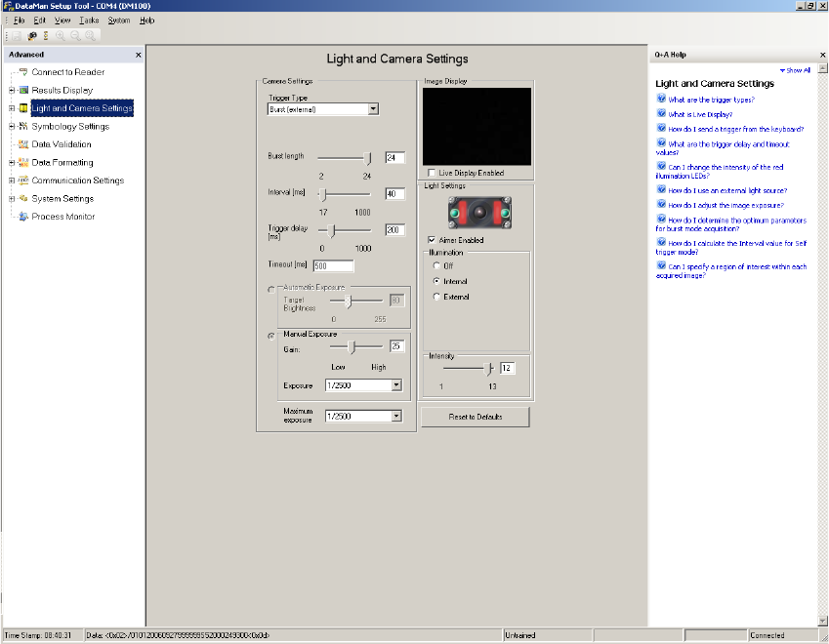Click the yellow train/tune toolbar icon

46,36
